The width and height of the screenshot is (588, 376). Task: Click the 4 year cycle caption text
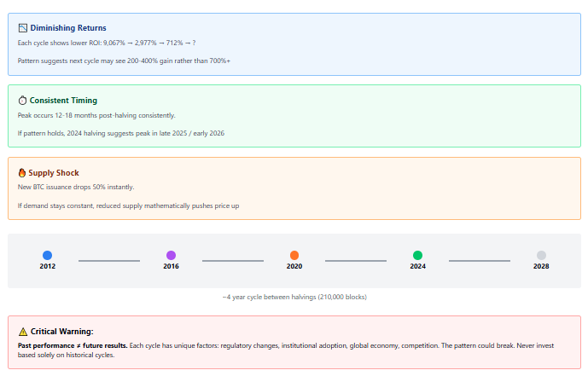294,297
